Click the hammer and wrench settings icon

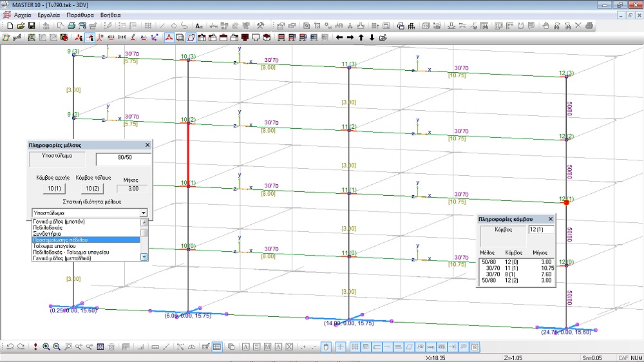261,26
